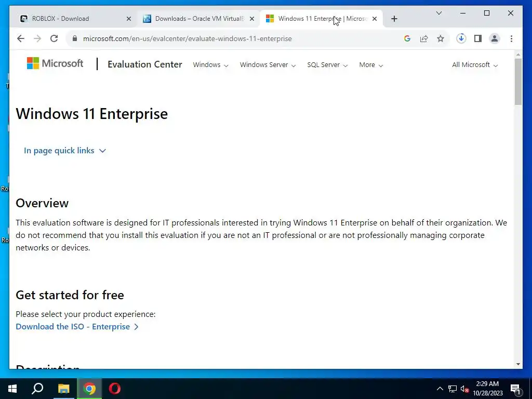
Task: Open File Explorer from the taskbar
Action: [x=63, y=389]
